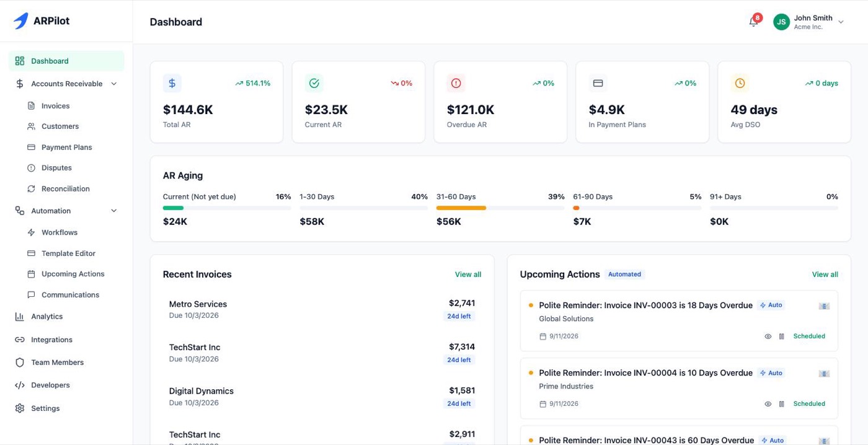This screenshot has height=445, width=868.
Task: Click the email thumbnail on INV-00004 reminder
Action: click(824, 373)
